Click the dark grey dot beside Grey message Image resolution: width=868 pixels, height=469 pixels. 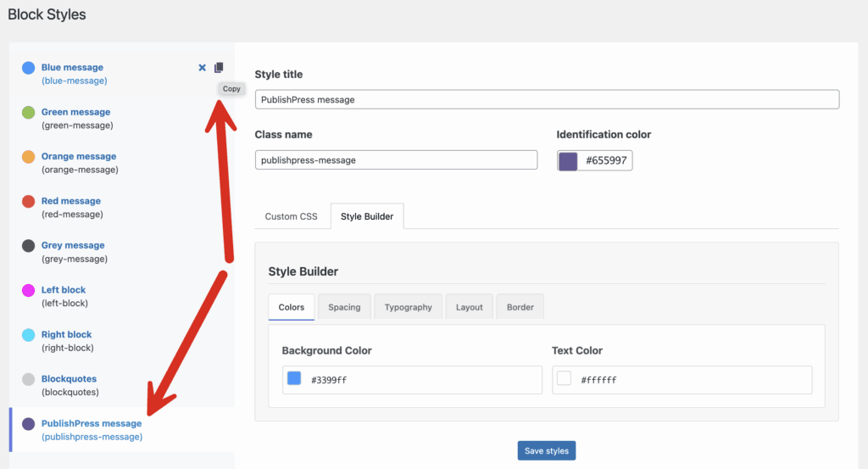(28, 246)
